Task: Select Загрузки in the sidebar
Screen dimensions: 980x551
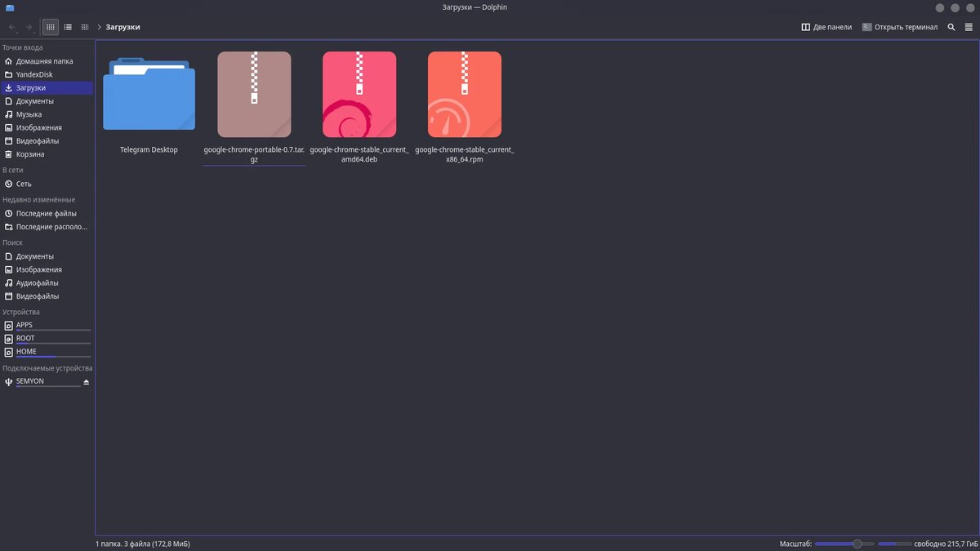Action: click(x=47, y=87)
